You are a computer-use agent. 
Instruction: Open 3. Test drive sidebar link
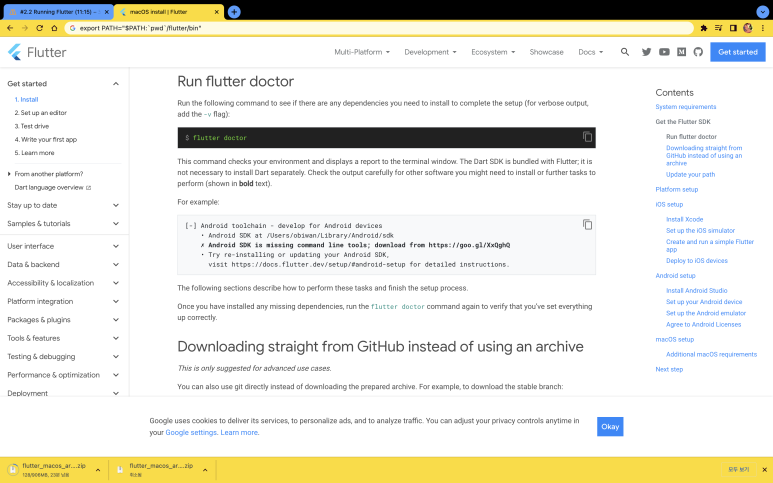pyautogui.click(x=32, y=126)
